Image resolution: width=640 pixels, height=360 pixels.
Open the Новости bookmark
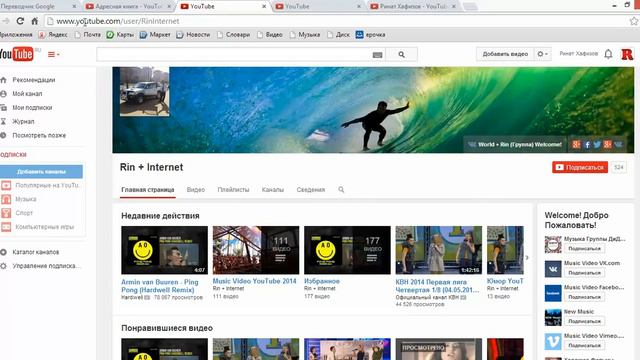[193, 35]
